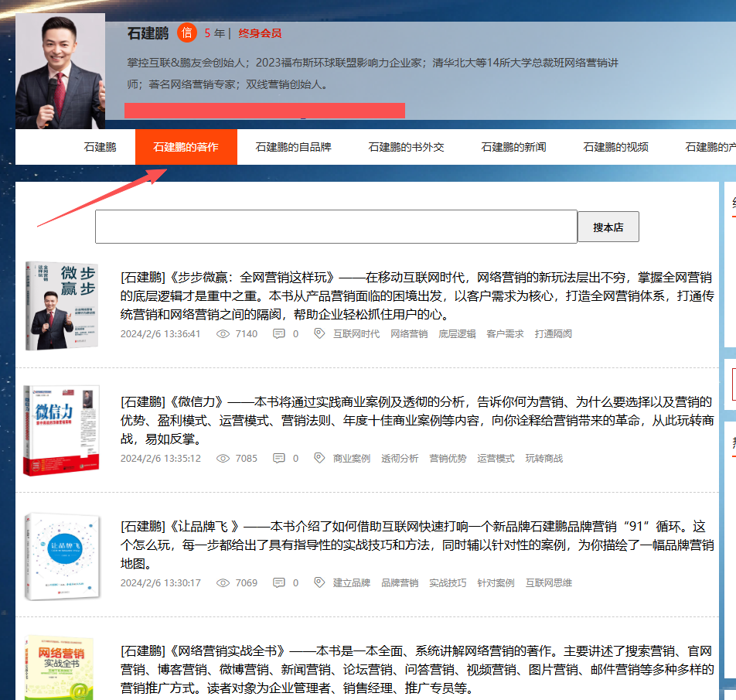Screen dimensions: 736x700
Task: Open the 《让品牌飞》 article link
Action: coord(417,545)
